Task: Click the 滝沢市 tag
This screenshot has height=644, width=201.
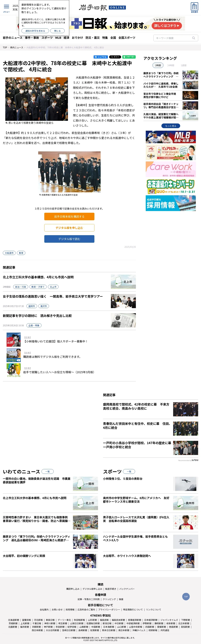Action: tap(43, 306)
